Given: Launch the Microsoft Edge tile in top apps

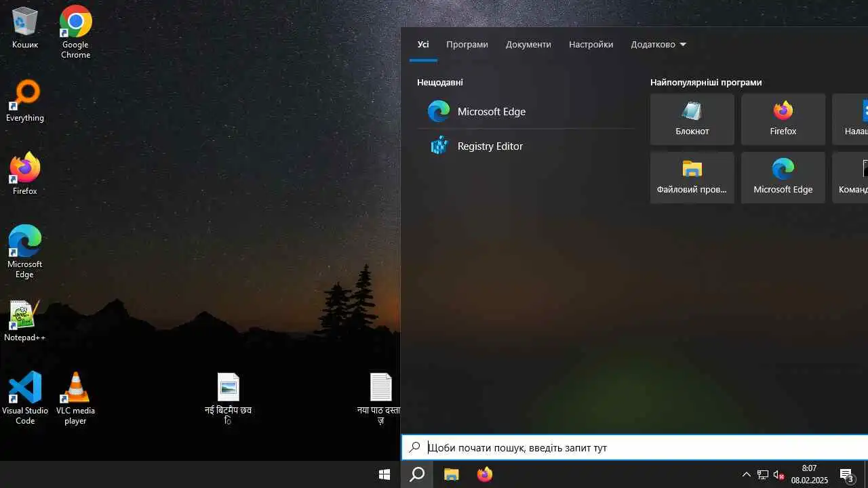Looking at the screenshot, I should click(x=783, y=178).
